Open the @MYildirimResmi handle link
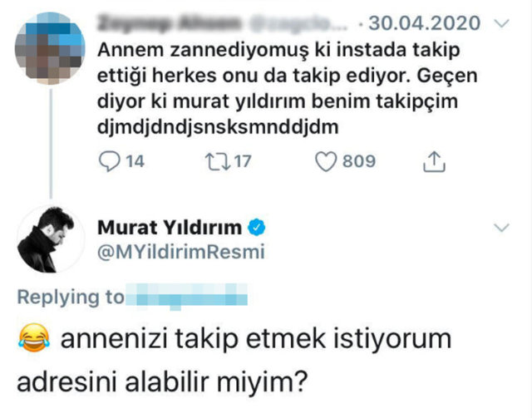The height and width of the screenshot is (418, 532). click(181, 253)
